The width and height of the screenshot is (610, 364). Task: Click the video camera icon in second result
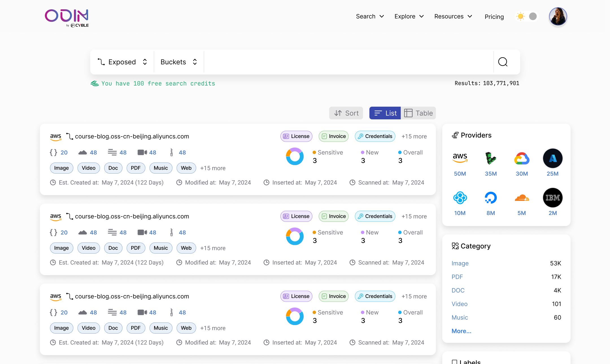coord(142,233)
